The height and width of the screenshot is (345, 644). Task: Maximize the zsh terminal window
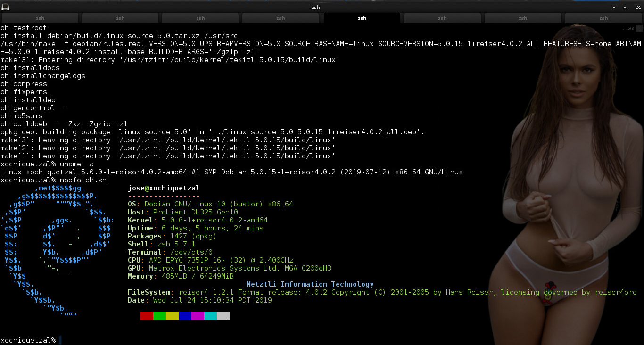pos(627,8)
